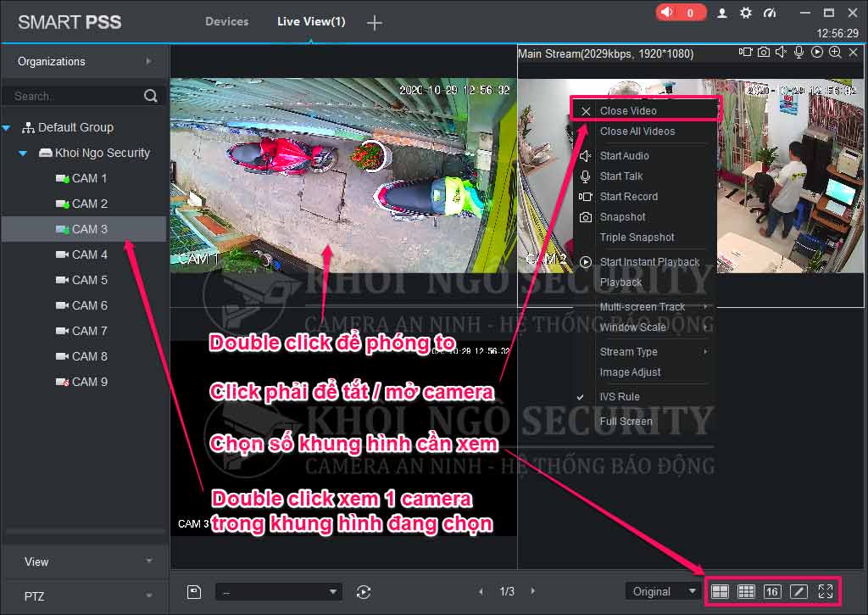Select Triple Snapshot menu entry
868x615 pixels.
coord(645,238)
